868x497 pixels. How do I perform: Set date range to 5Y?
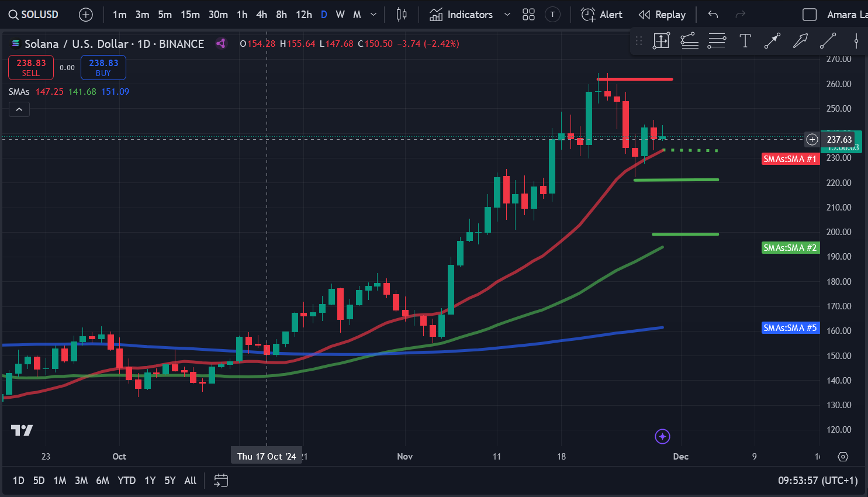[170, 481]
